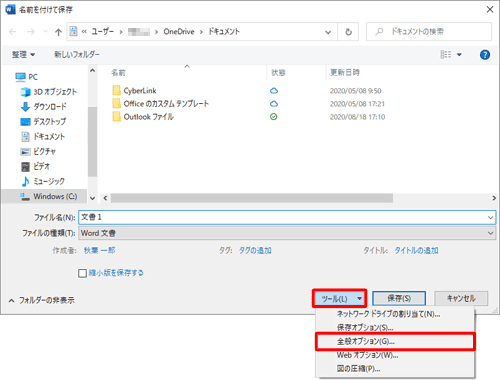Image resolution: width=500 pixels, height=380 pixels.
Task: Select ビデオ in navigation pane
Action: coord(35,166)
